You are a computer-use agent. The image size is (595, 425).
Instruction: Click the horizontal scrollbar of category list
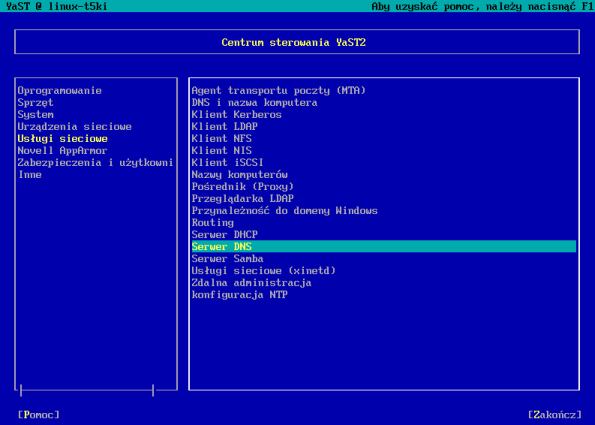tap(87, 390)
